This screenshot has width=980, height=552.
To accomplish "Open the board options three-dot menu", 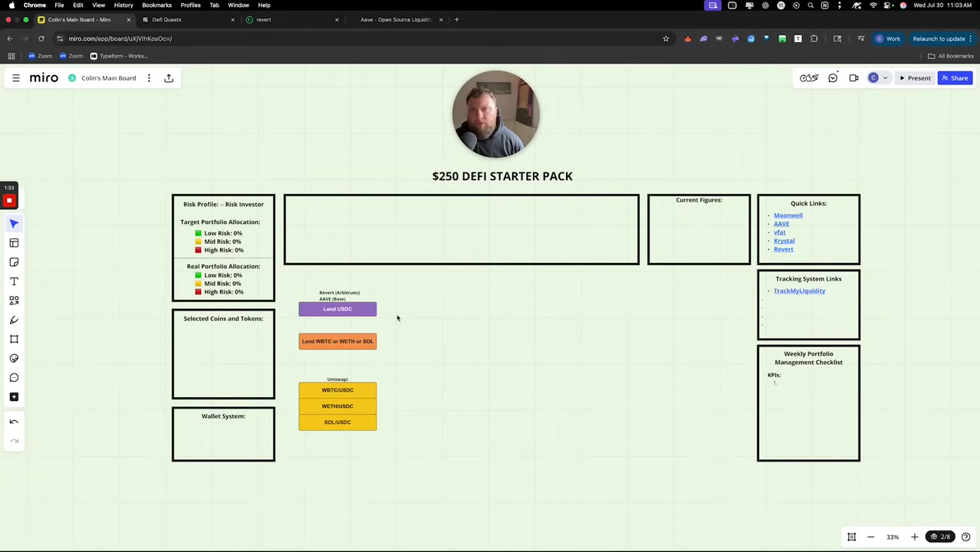I will (149, 78).
